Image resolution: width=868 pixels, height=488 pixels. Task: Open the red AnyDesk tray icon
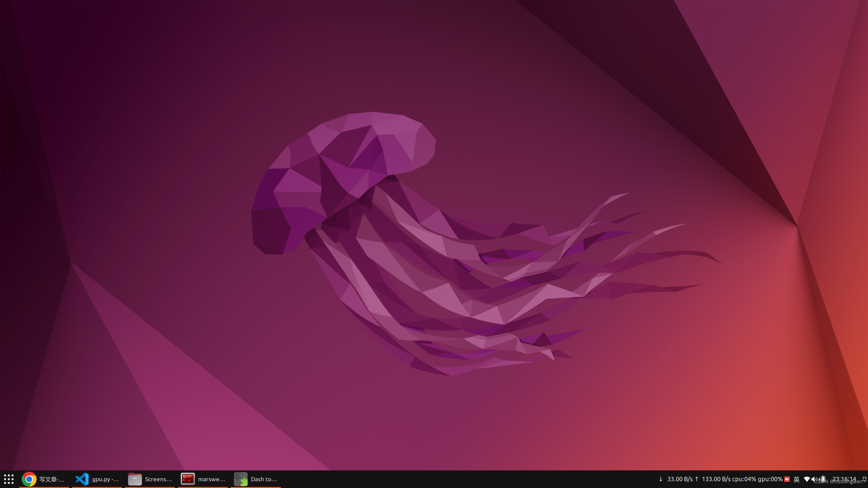coord(787,479)
